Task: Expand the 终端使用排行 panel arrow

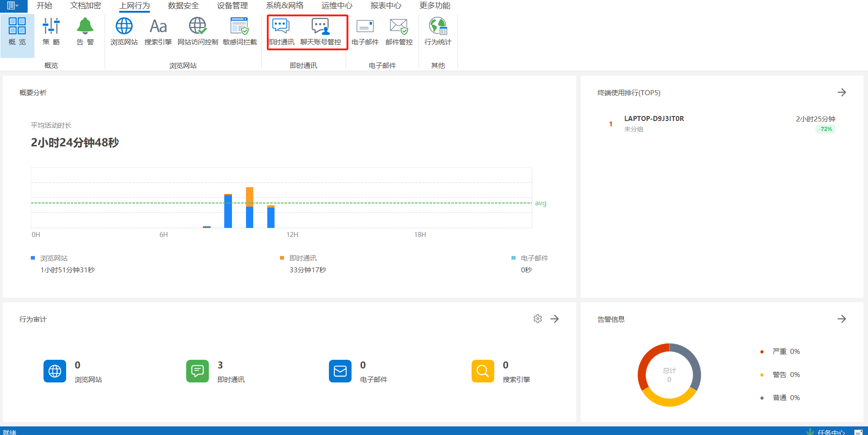Action: (842, 92)
